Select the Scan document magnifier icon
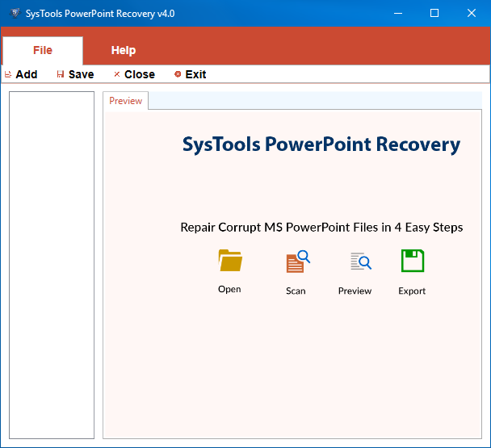Screen dimensions: 491x448 (x=297, y=262)
